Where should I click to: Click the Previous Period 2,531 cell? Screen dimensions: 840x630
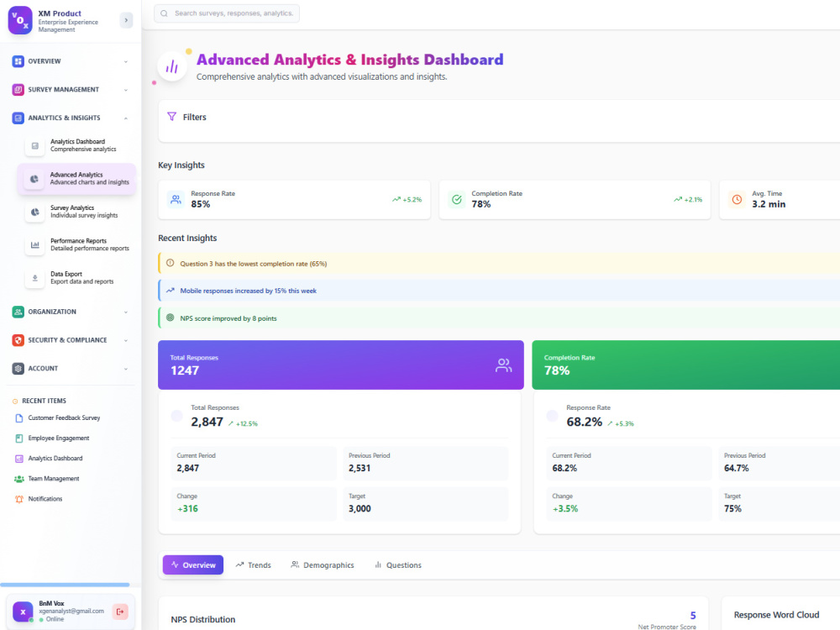pos(425,463)
